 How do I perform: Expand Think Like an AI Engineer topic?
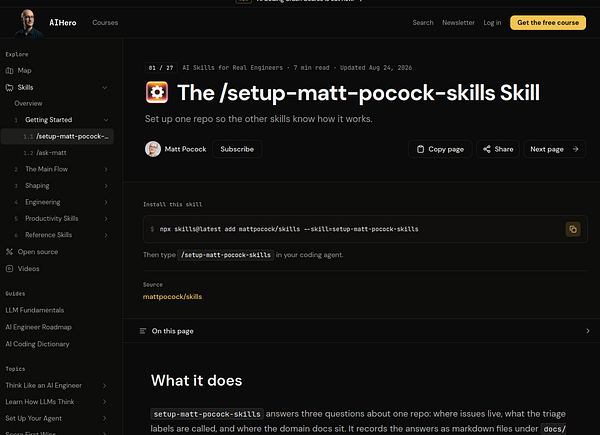104,386
